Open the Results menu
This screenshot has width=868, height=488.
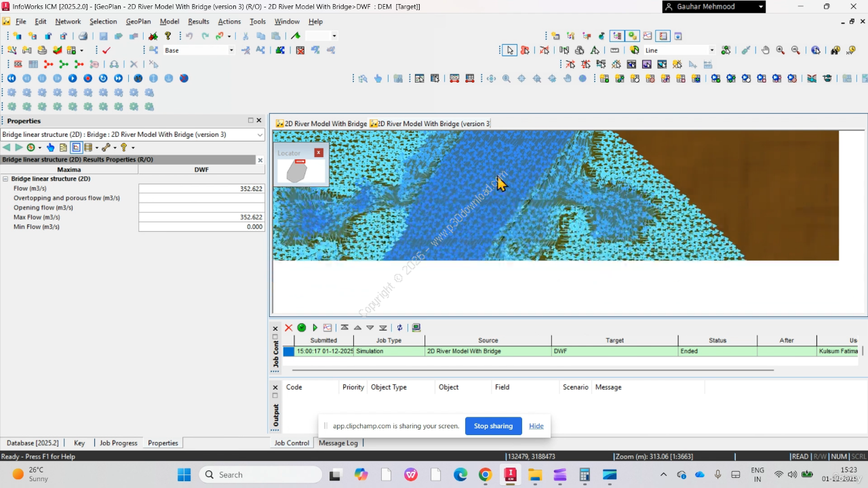198,22
